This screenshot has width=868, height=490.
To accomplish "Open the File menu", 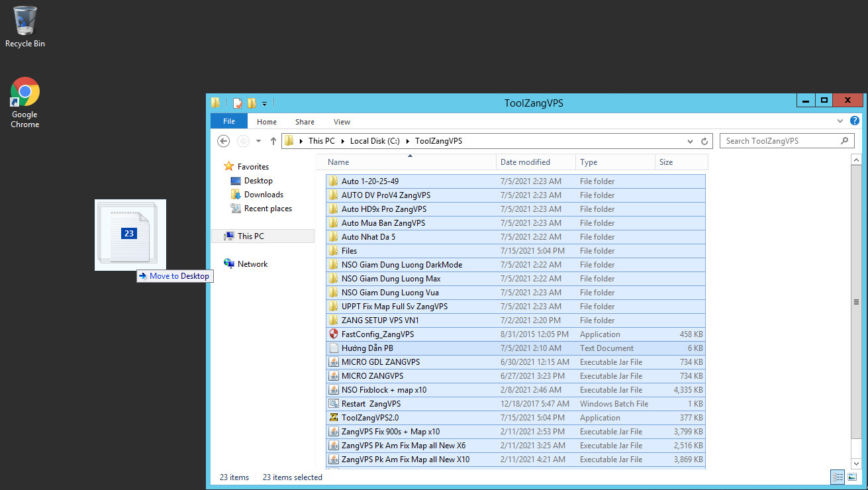I will click(x=228, y=121).
